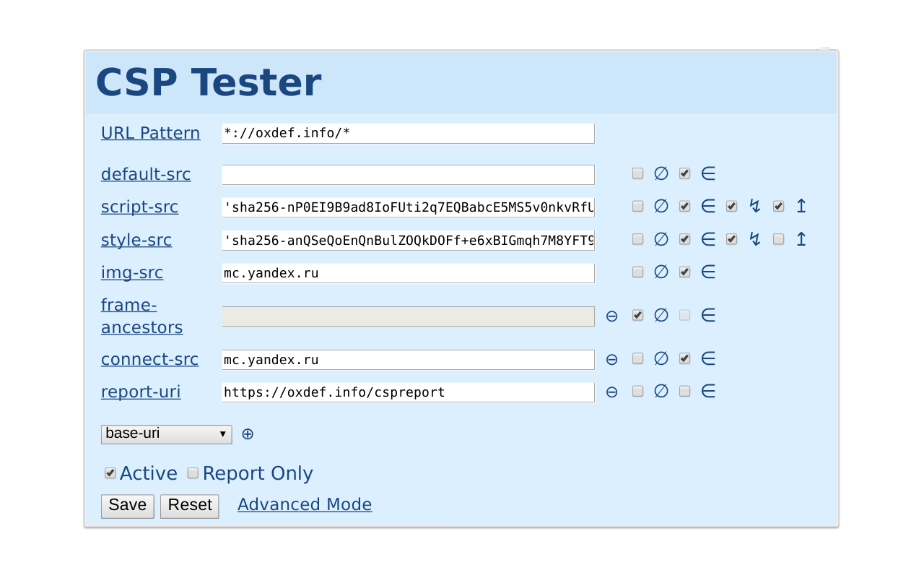Viewport: 924px width, 578px height.
Task: Uncheck the self checkbox for default-src
Action: (x=684, y=173)
